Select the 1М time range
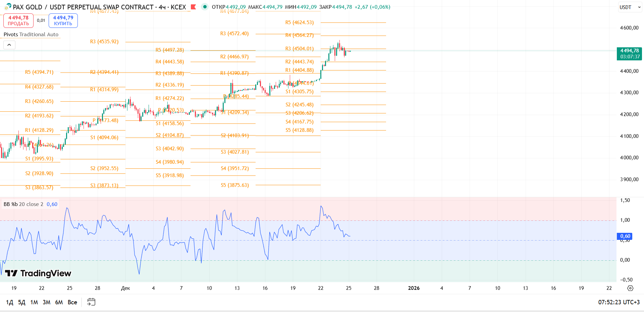This screenshot has width=644, height=312. [x=34, y=302]
